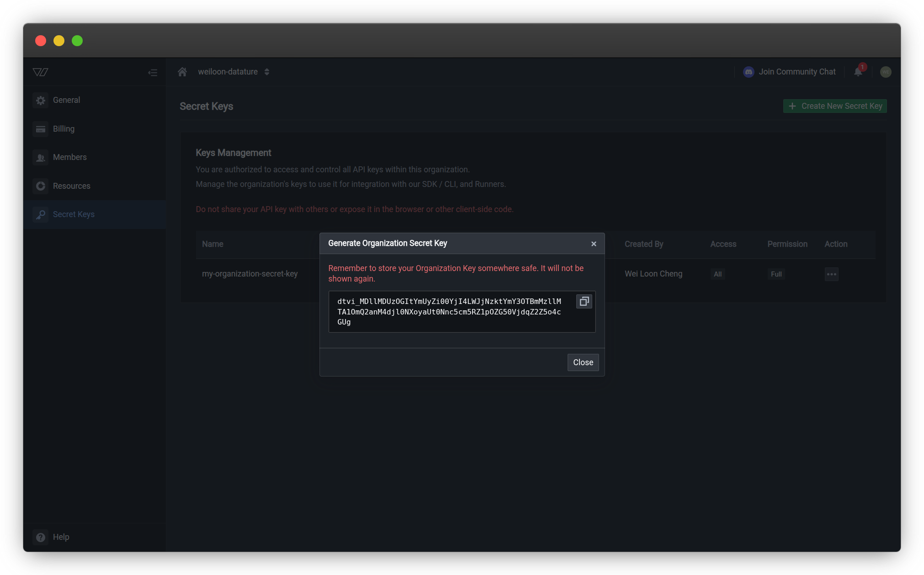Click the Close button in the dialog
924x575 pixels.
(583, 362)
